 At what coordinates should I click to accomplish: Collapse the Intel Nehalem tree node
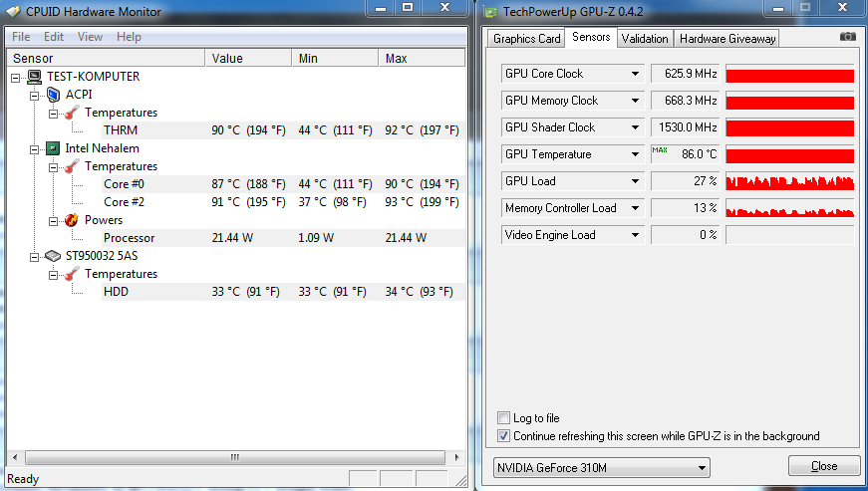34,149
